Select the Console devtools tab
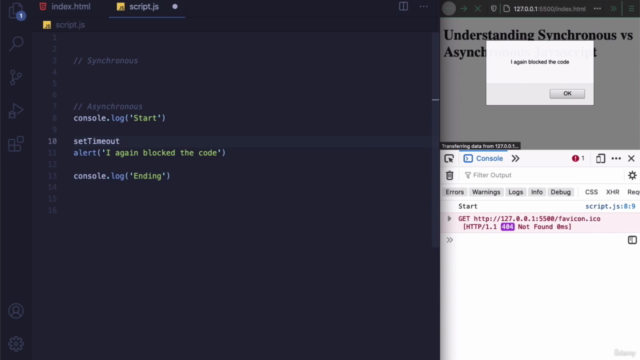 click(483, 158)
